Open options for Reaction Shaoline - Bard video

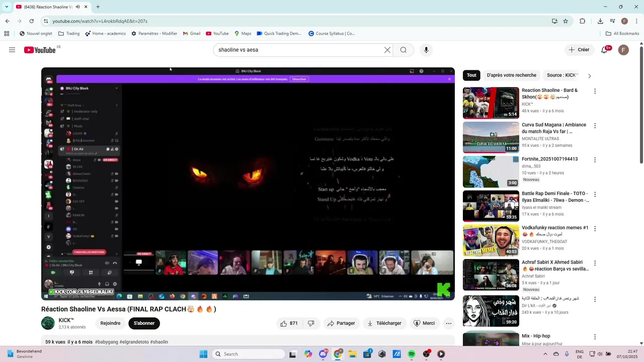(x=595, y=92)
